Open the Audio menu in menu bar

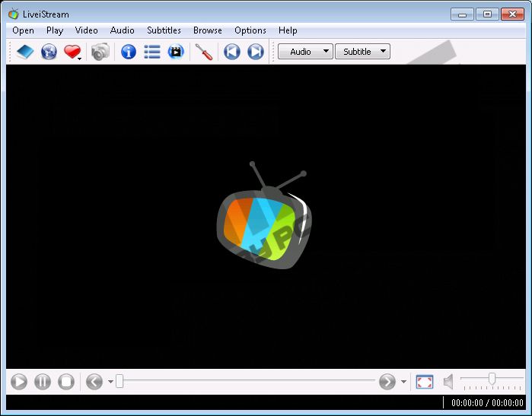(122, 30)
